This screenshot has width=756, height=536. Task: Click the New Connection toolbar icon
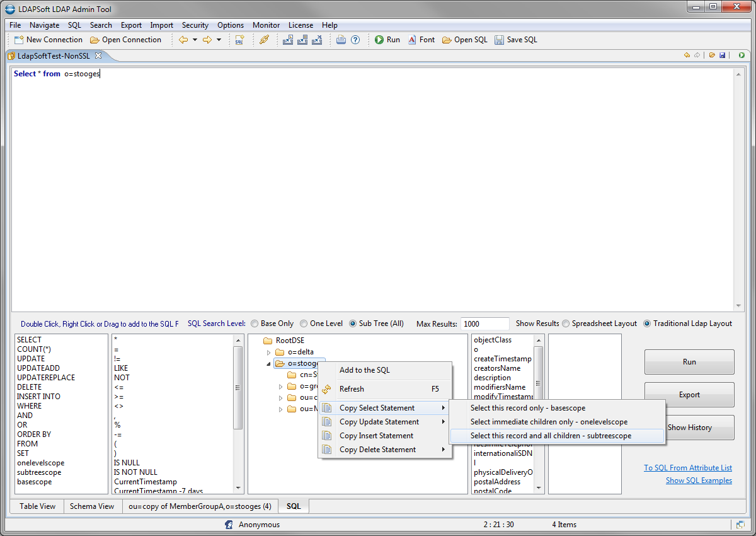[x=19, y=40]
